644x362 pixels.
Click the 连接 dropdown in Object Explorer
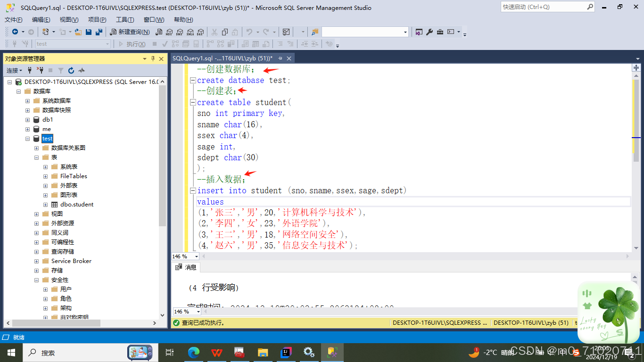14,70
